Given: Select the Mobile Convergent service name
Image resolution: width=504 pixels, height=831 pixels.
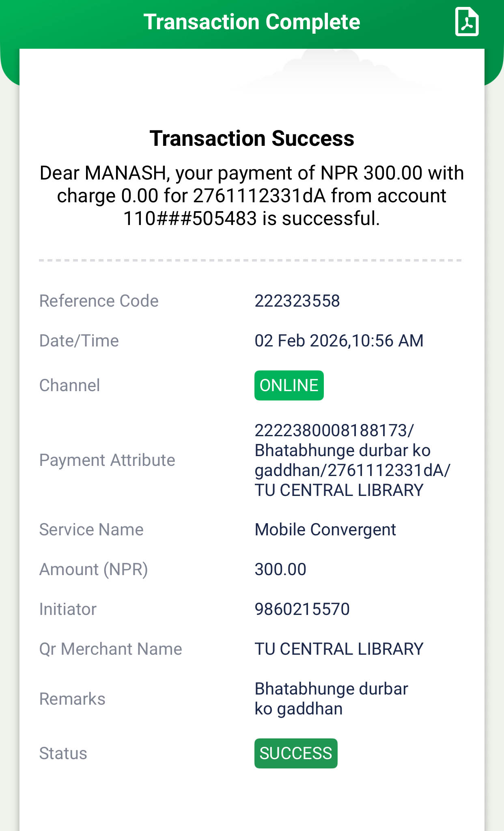Looking at the screenshot, I should (325, 530).
